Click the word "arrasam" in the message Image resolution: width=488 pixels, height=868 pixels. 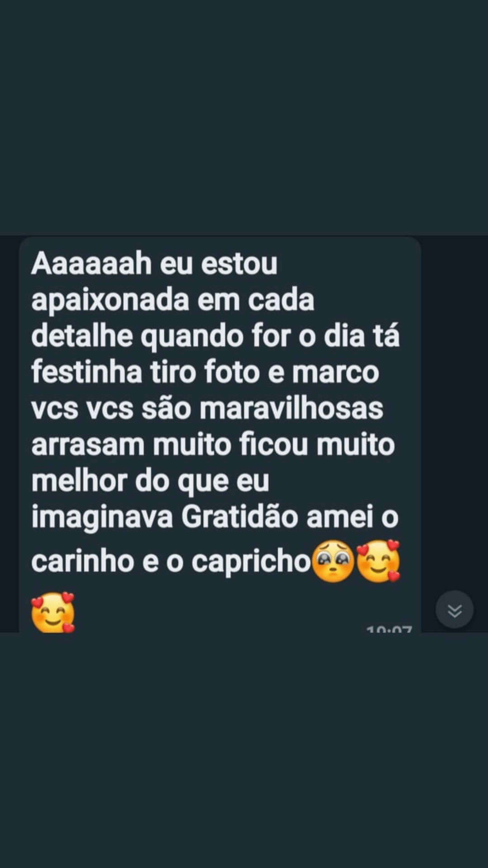tap(88, 446)
